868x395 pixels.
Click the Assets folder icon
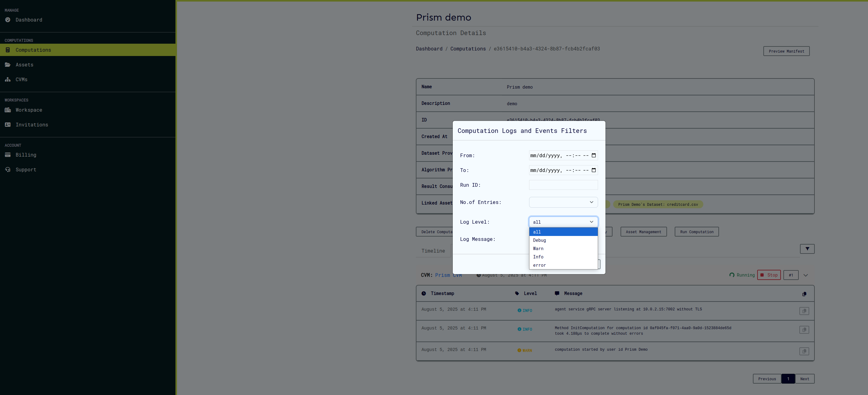tap(8, 65)
